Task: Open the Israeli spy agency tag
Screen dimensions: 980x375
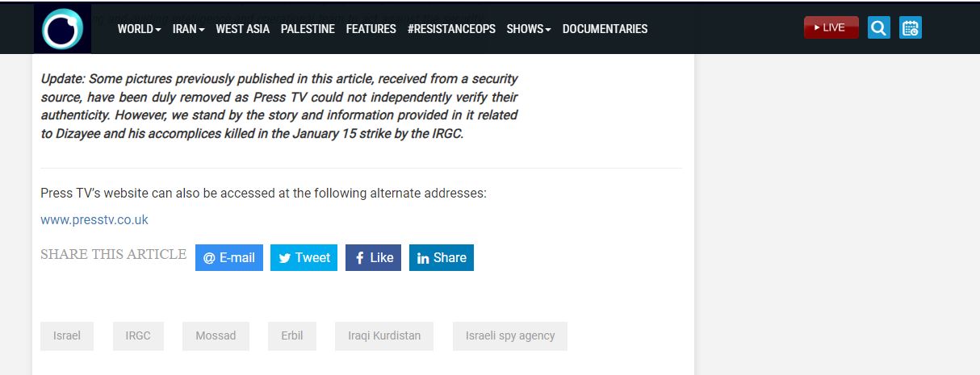Action: tap(510, 335)
